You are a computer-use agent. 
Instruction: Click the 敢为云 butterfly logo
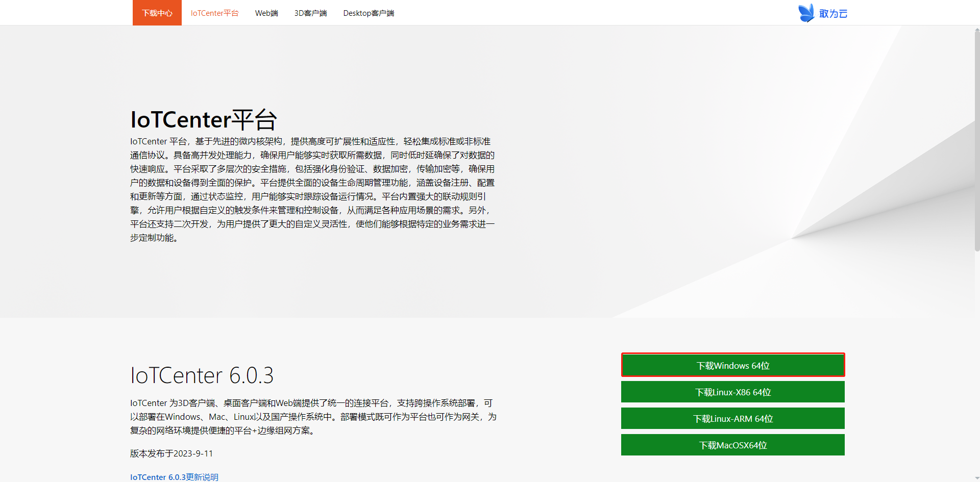click(x=822, y=13)
